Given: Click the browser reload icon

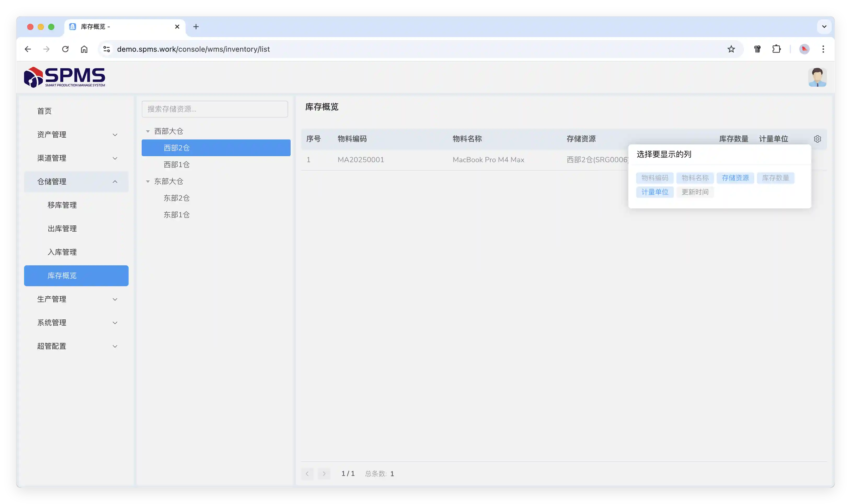Looking at the screenshot, I should coord(65,49).
